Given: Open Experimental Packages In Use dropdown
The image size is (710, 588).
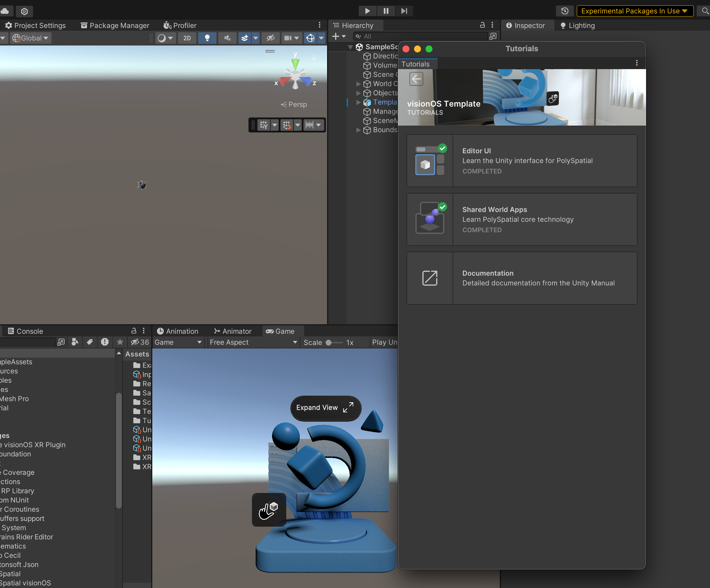Looking at the screenshot, I should [x=635, y=11].
